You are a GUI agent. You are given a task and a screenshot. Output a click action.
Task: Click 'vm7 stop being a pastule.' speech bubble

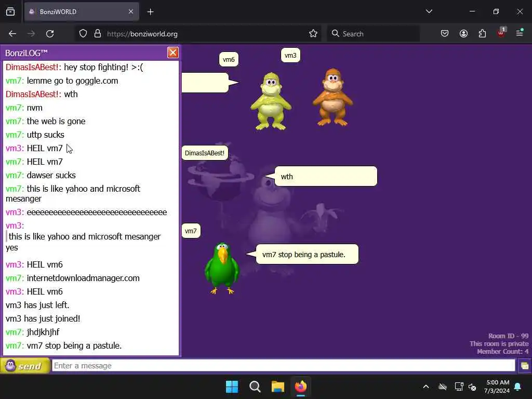307,254
